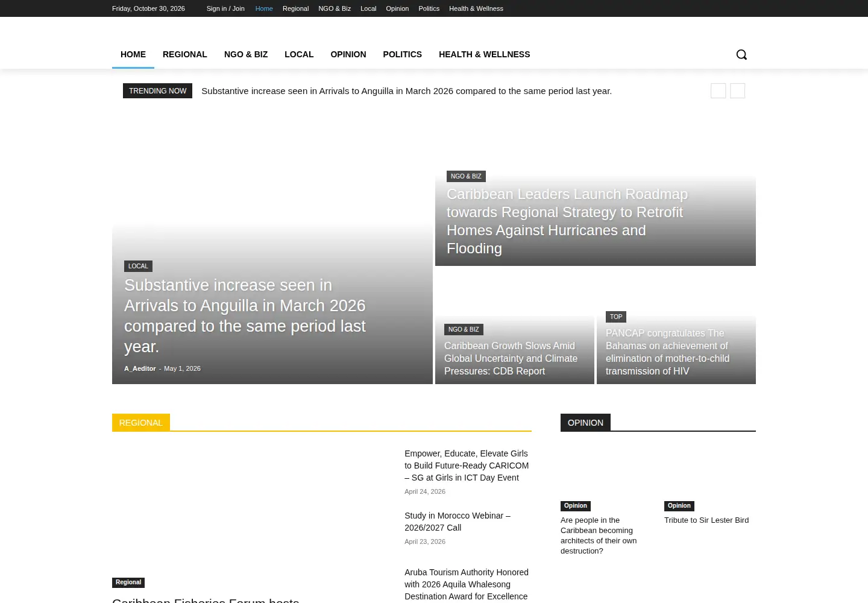This screenshot has width=868, height=603.
Task: Click Opinion tag above Tribute to Sir Lester Bird
Action: 679,506
